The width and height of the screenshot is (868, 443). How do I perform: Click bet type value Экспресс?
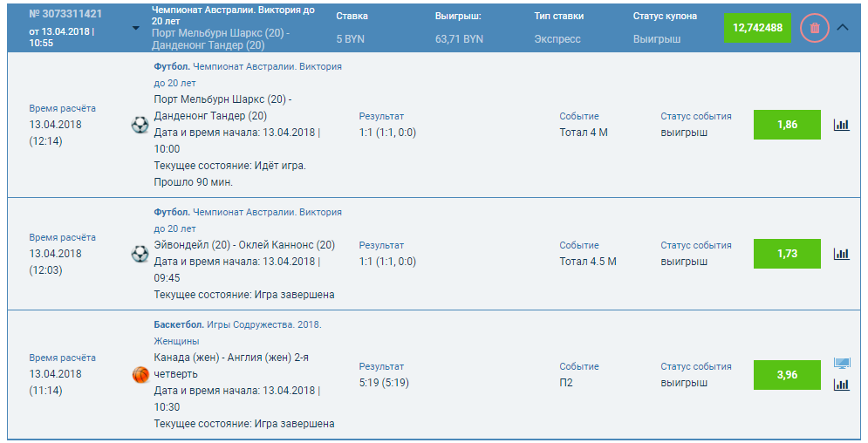557,39
